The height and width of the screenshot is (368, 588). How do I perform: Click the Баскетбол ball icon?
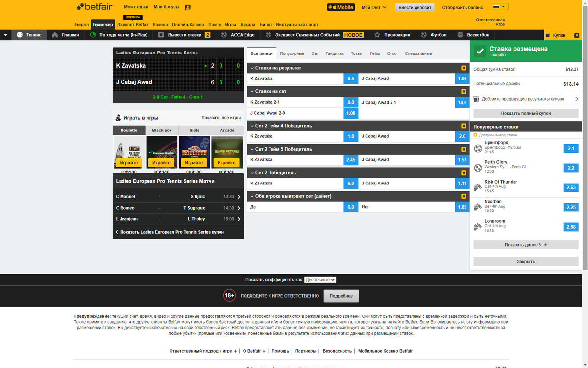pos(460,35)
